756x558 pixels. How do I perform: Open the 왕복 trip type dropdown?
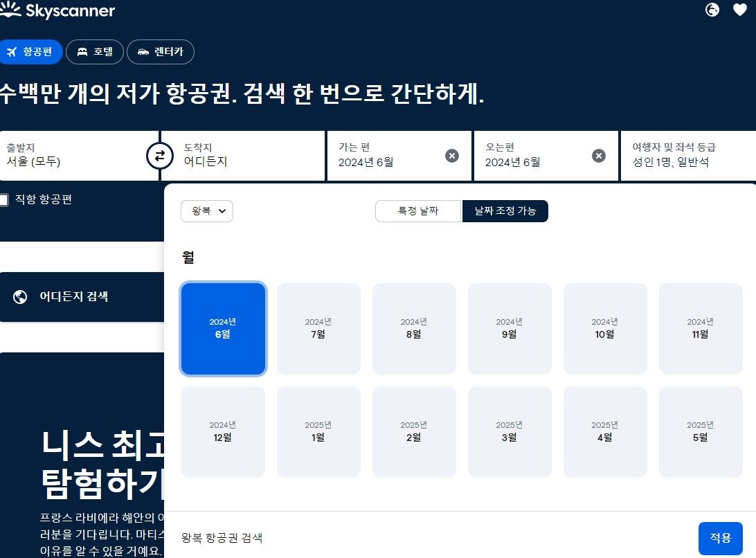tap(206, 211)
